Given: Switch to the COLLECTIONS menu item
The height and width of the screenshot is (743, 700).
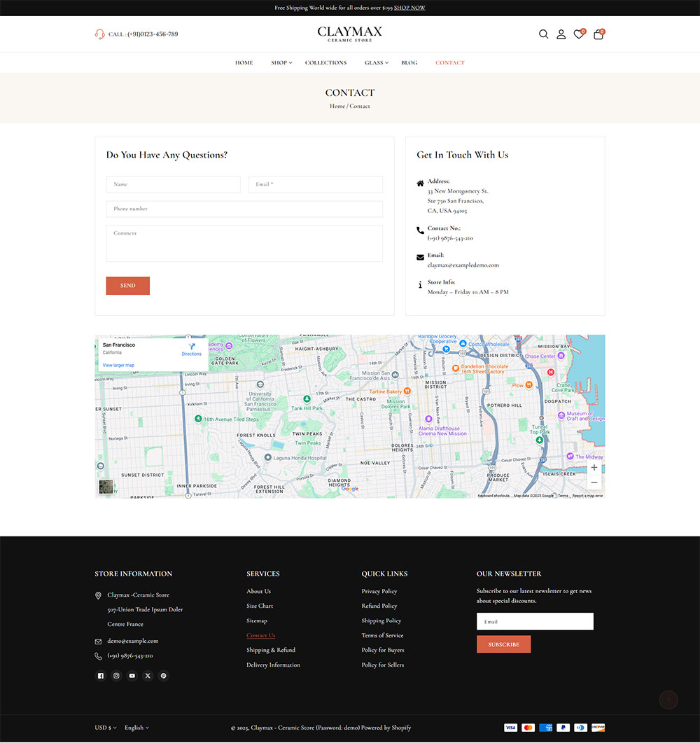Looking at the screenshot, I should click(x=325, y=62).
